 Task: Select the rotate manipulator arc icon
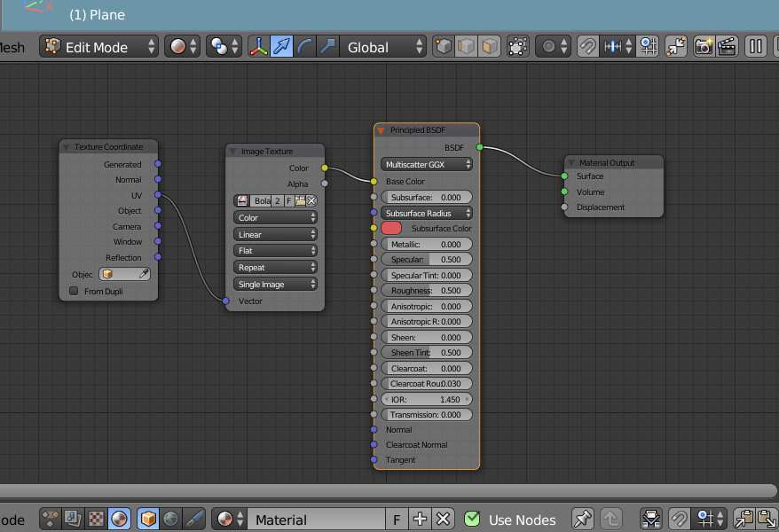coord(304,47)
